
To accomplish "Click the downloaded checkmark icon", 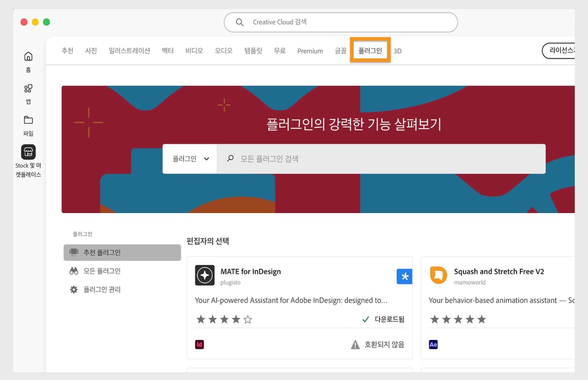I will click(x=366, y=319).
